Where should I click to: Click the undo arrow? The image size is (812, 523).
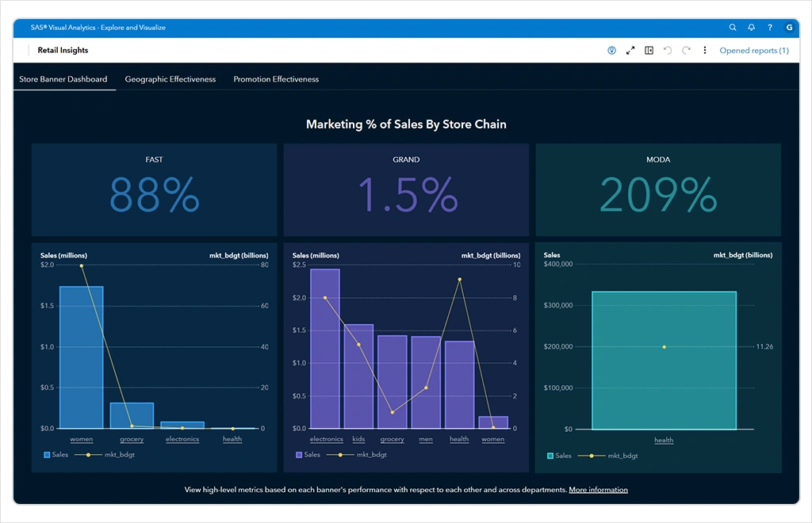click(668, 51)
